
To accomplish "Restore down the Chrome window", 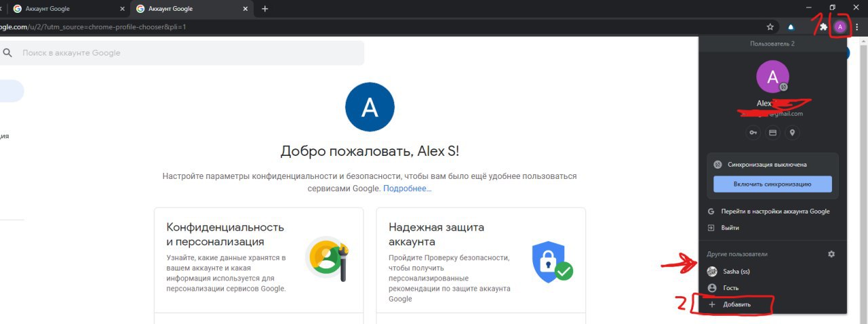I will click(833, 7).
